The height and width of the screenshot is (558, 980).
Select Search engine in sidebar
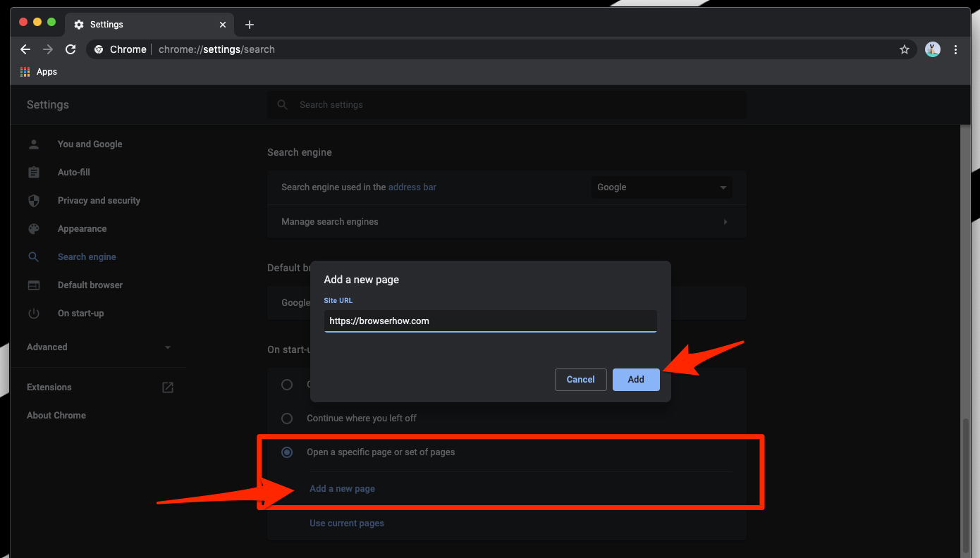click(x=87, y=257)
